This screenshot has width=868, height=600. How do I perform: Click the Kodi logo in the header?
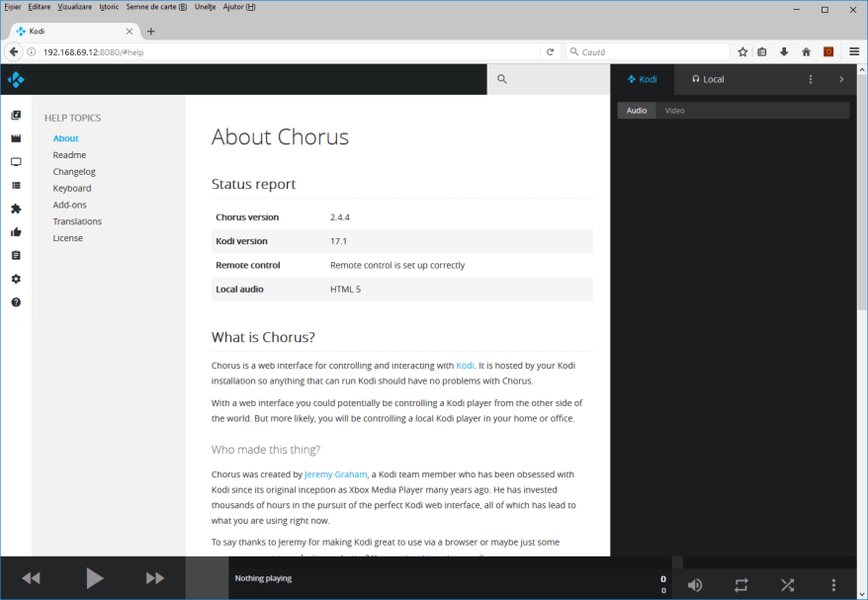click(x=16, y=79)
